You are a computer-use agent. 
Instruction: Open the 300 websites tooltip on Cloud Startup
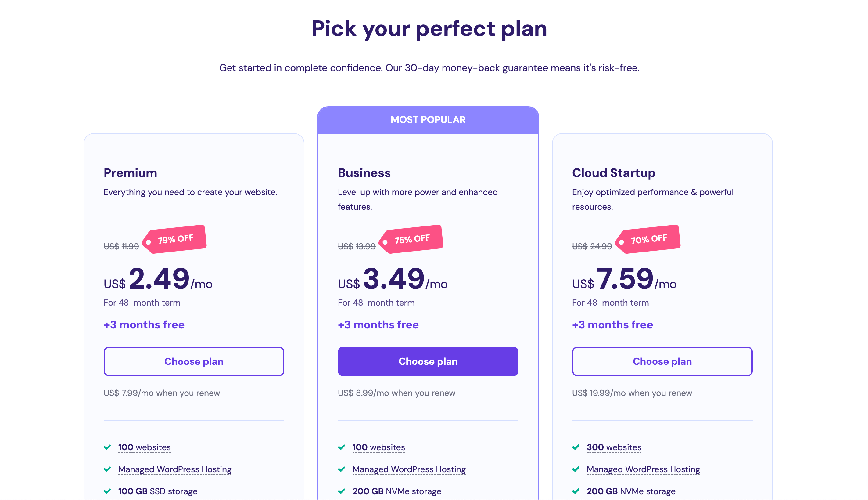click(x=614, y=447)
